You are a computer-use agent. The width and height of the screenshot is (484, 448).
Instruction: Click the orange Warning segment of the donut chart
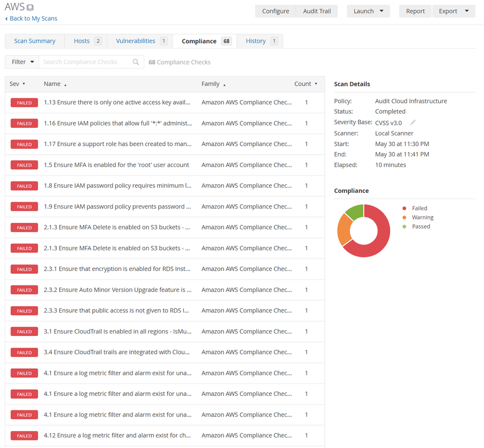click(344, 230)
